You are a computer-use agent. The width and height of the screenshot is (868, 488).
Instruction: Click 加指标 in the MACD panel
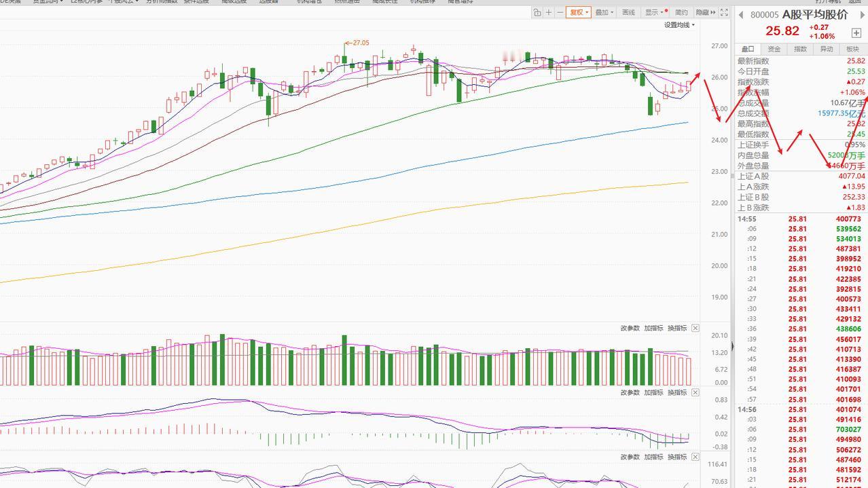click(654, 393)
